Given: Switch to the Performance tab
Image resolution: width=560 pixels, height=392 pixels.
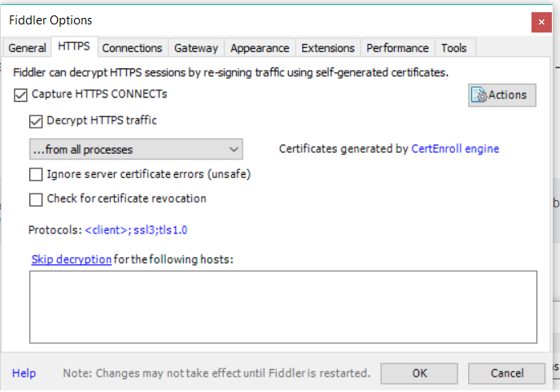Looking at the screenshot, I should [397, 48].
